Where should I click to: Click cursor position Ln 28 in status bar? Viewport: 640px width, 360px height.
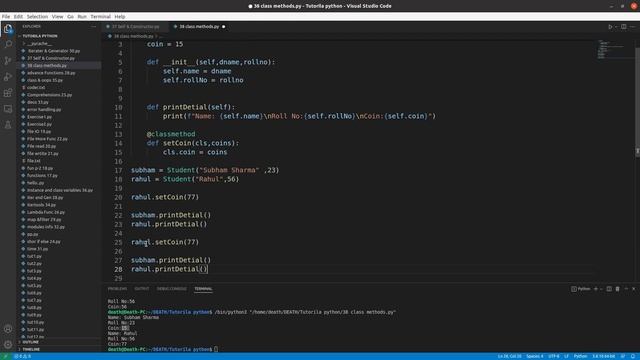click(509, 356)
